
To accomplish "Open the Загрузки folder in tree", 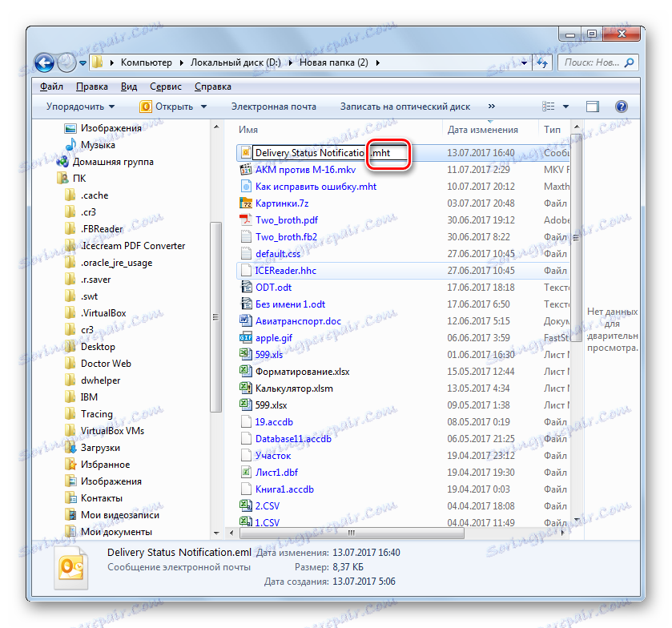I will [100, 448].
